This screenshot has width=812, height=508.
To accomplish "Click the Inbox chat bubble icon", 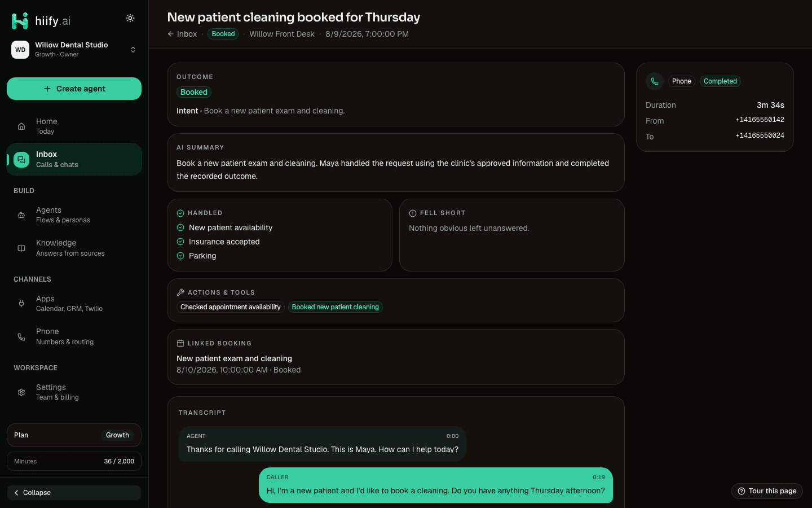I will click(x=21, y=160).
